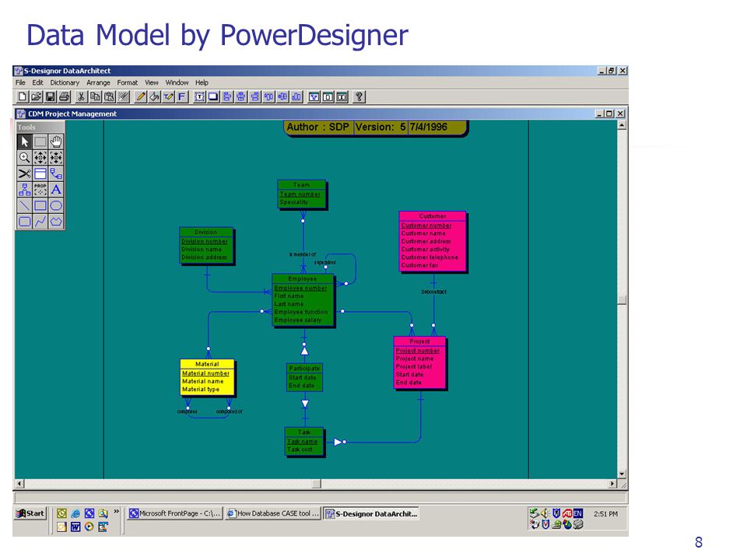Viewport: 747px width, 560px height.
Task: Select the Customer entity box
Action: click(433, 242)
